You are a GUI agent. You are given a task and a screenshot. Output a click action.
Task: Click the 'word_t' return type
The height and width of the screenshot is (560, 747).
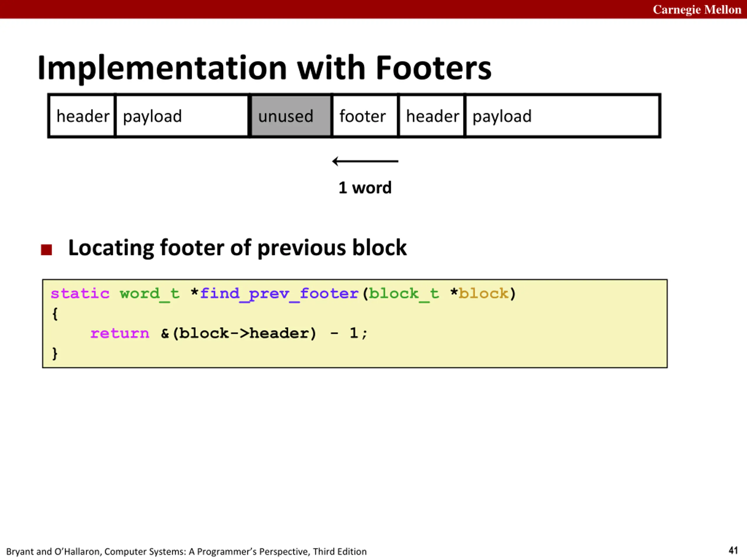(150, 294)
